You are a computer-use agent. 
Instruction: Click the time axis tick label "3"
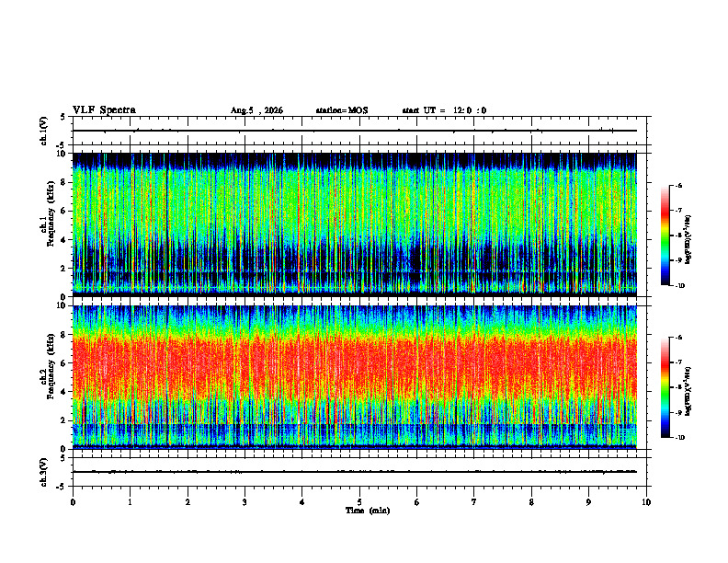pyautogui.click(x=245, y=502)
